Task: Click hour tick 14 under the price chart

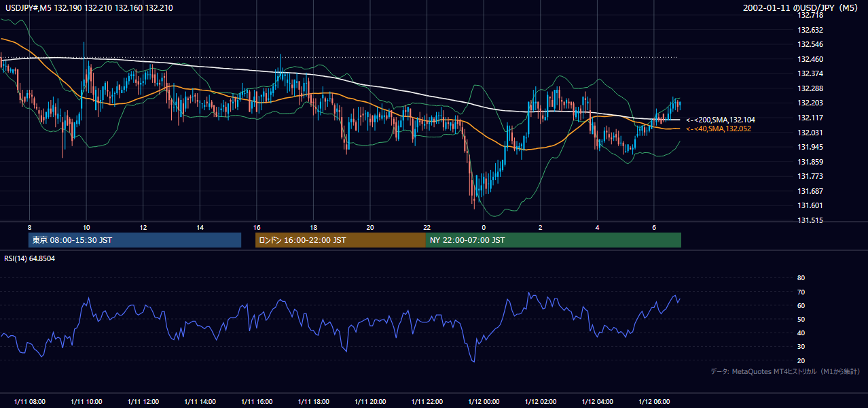Action: 200,227
